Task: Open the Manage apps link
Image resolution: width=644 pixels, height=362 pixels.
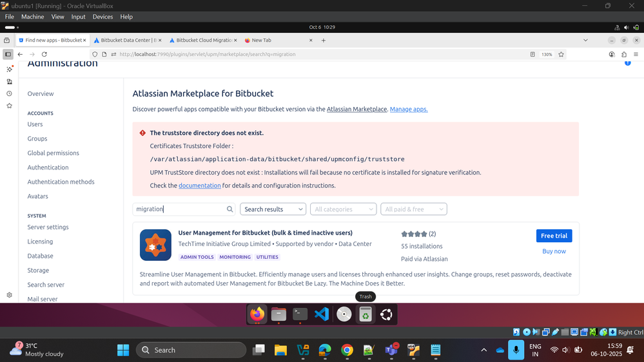Action: [409, 109]
